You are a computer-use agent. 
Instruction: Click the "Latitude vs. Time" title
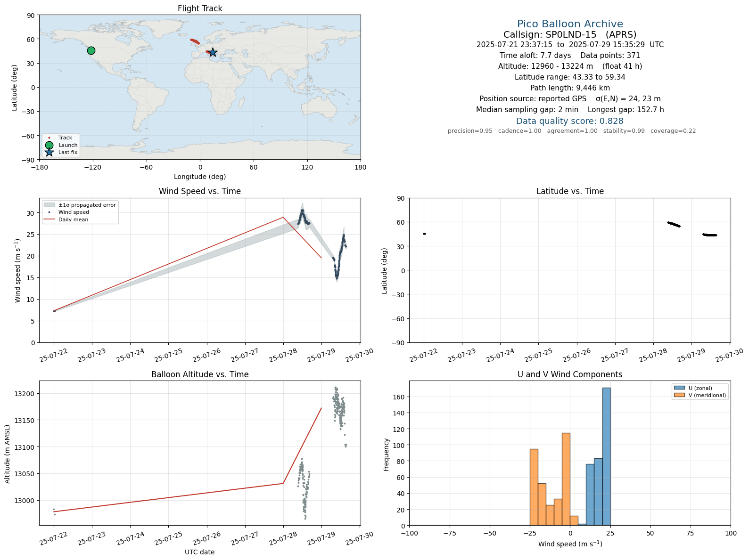[x=570, y=191]
